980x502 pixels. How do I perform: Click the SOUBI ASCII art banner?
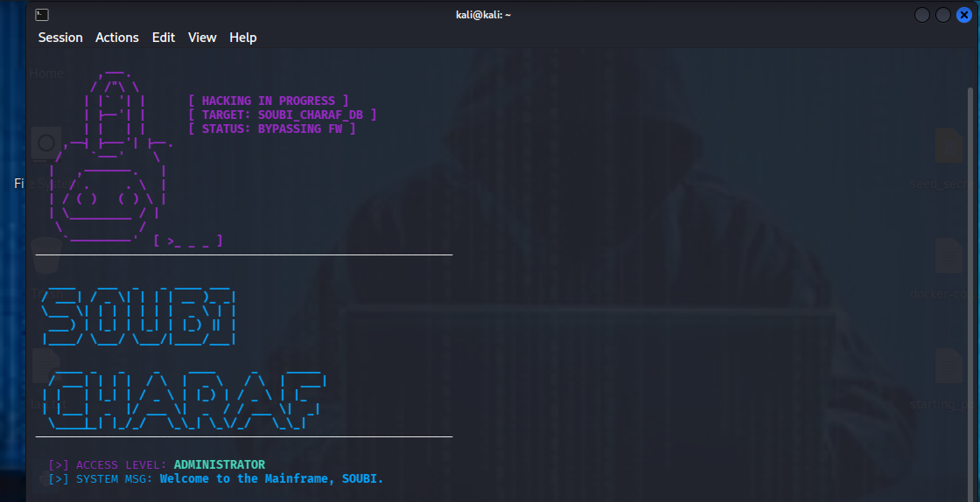point(139,317)
